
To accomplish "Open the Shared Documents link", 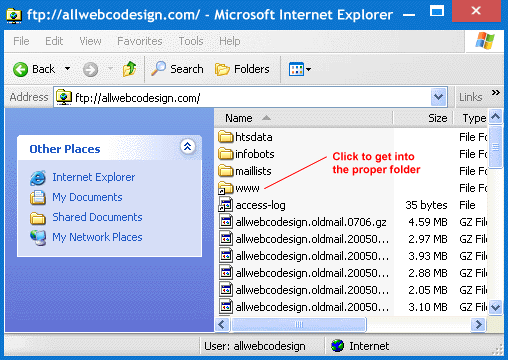I will [97, 217].
